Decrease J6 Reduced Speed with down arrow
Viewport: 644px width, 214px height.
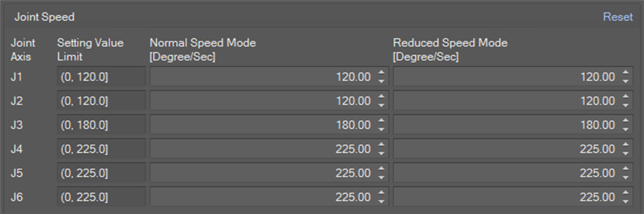(625, 202)
